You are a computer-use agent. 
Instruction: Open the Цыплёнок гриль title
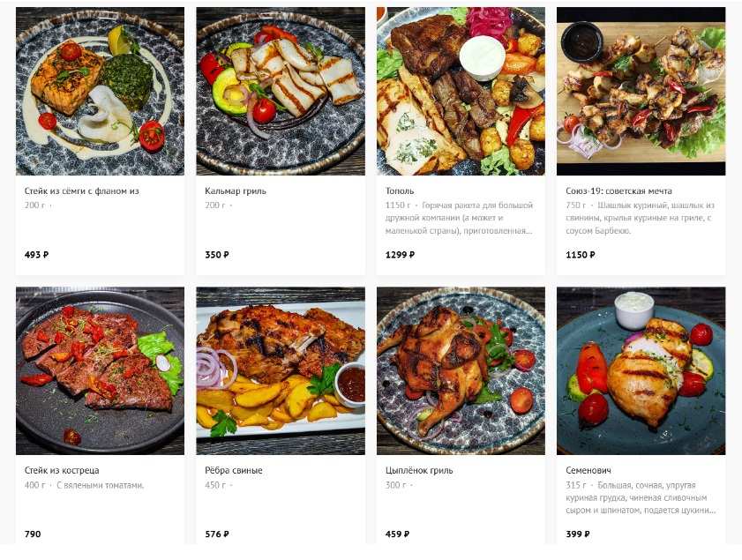419,471
